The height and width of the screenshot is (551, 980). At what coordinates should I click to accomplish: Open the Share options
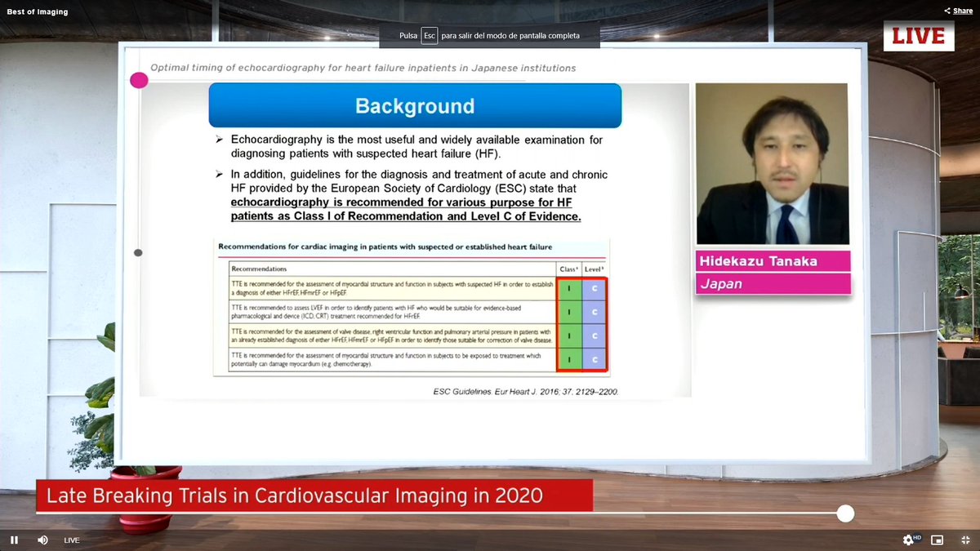click(x=957, y=11)
